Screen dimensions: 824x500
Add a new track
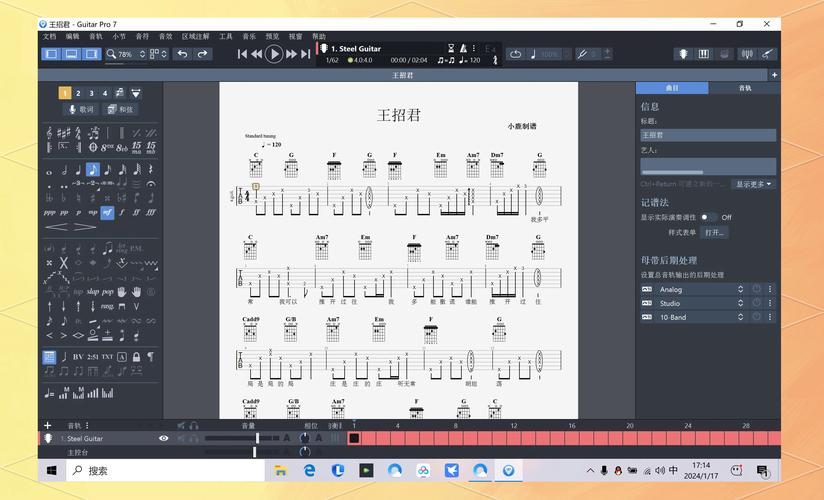coord(48,425)
